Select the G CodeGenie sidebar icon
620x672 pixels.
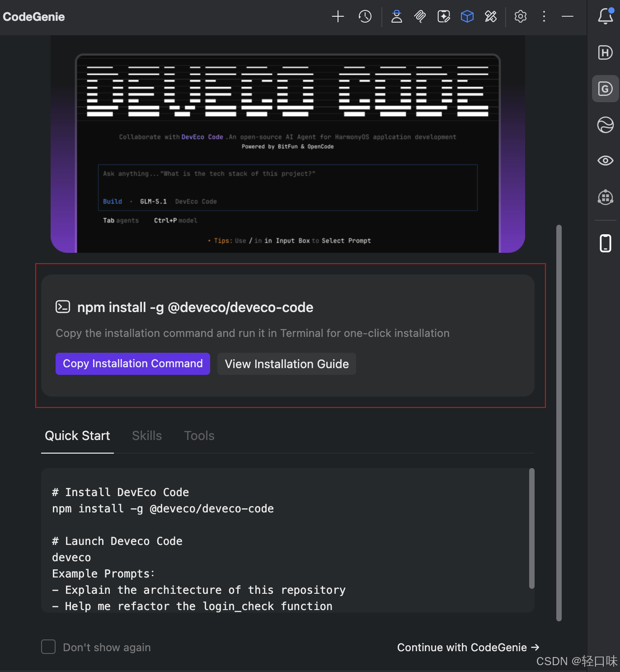[606, 89]
